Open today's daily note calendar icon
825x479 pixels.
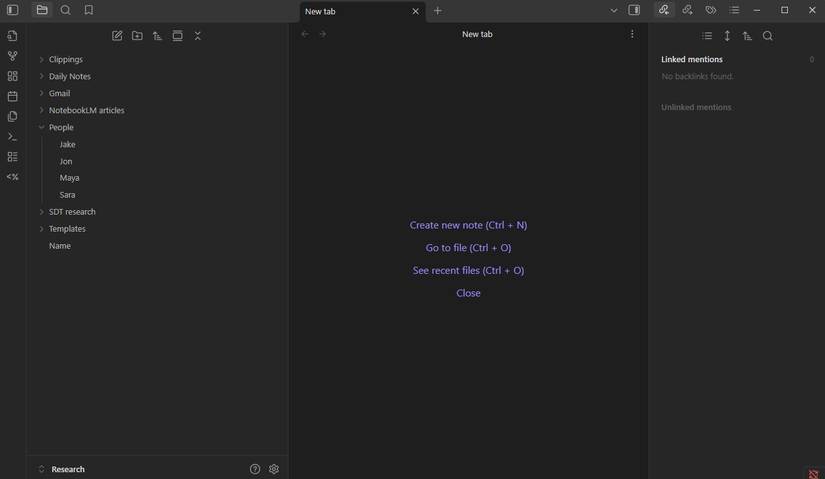click(x=13, y=96)
